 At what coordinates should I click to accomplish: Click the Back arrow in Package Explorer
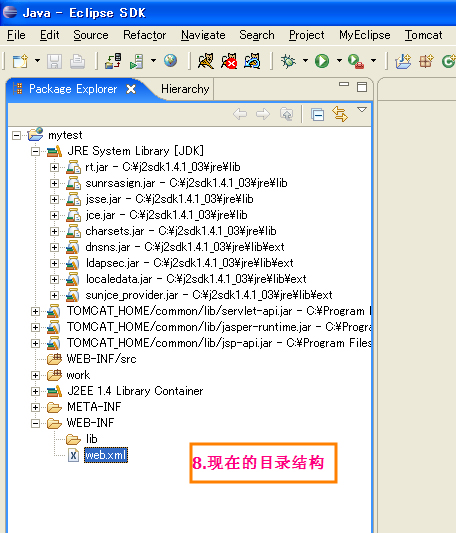[240, 114]
